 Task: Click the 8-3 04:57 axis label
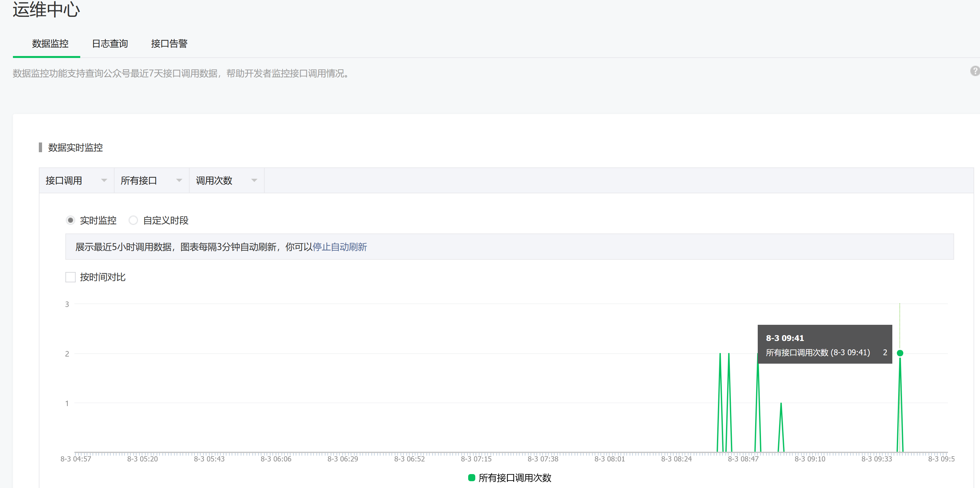[x=76, y=459]
